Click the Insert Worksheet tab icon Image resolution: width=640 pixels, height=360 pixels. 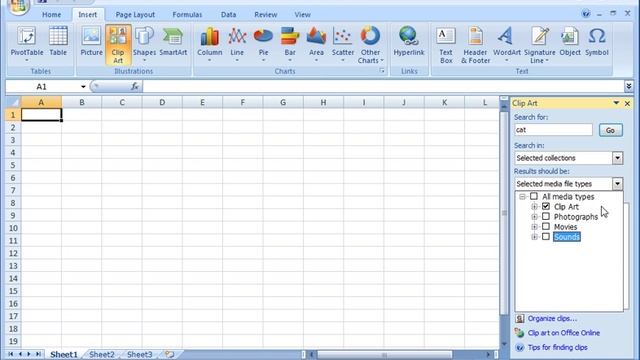click(169, 354)
